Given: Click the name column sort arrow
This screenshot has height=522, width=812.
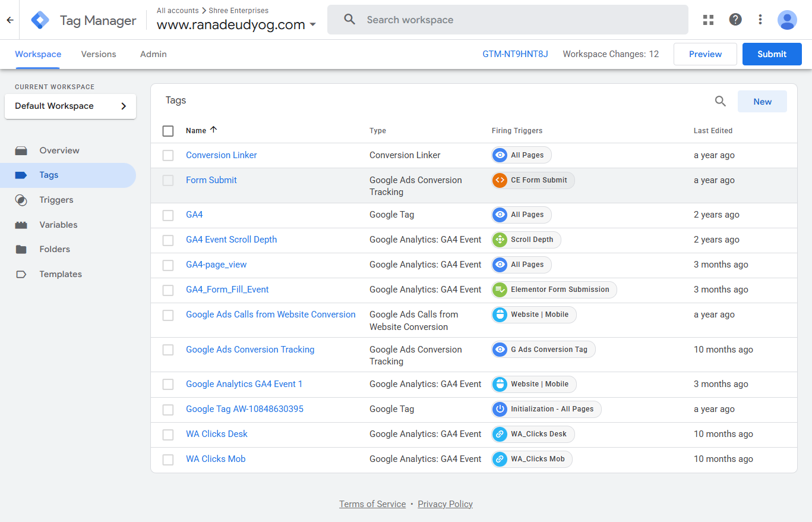Looking at the screenshot, I should pyautogui.click(x=214, y=130).
